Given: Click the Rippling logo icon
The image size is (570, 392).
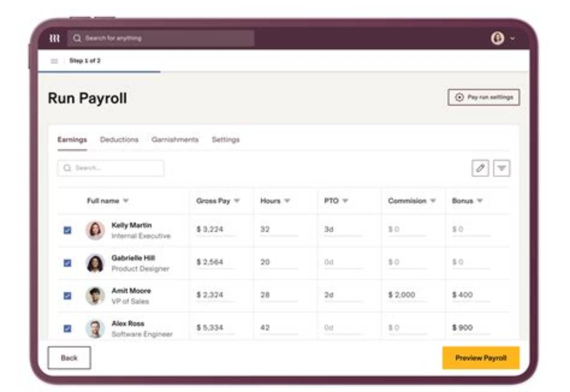Looking at the screenshot, I should 54,38.
